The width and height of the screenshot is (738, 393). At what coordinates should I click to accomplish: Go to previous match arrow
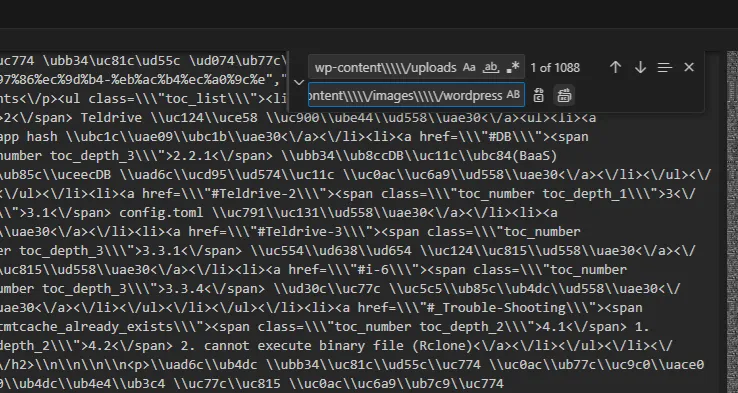(615, 68)
